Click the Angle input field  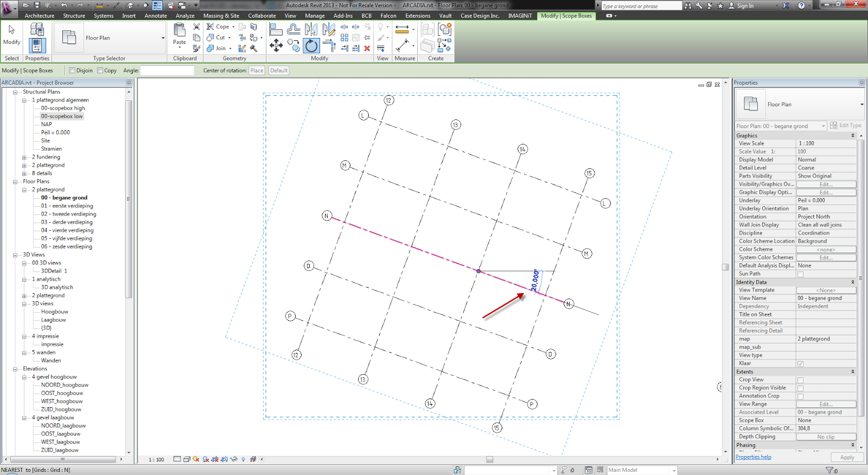tap(167, 71)
